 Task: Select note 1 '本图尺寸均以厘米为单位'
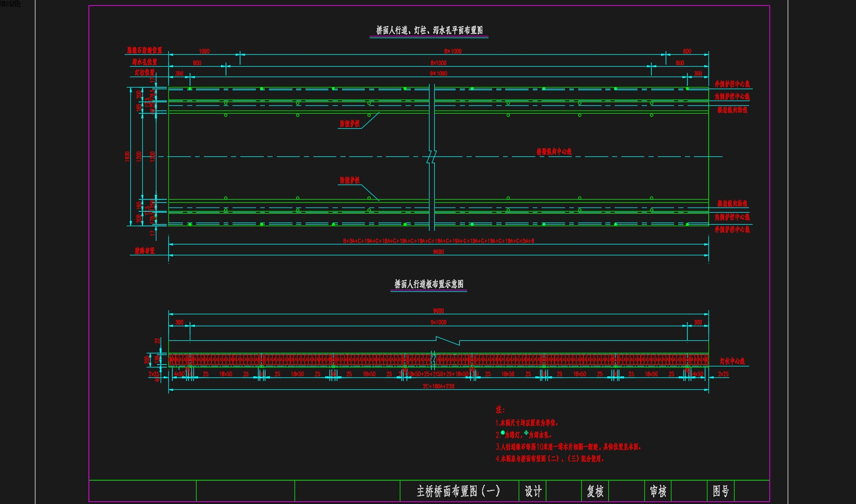pos(527,423)
